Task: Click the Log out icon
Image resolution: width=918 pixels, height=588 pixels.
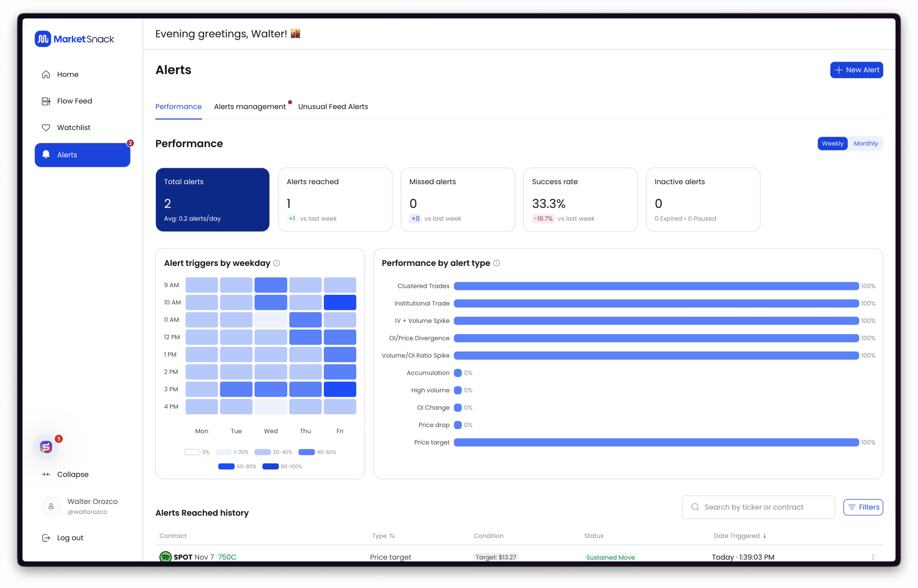Action: tap(46, 538)
